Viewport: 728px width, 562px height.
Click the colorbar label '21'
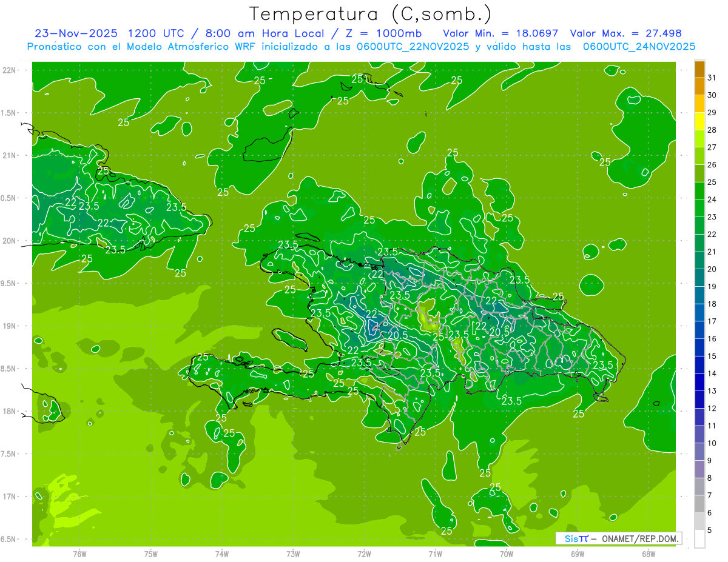tap(712, 252)
